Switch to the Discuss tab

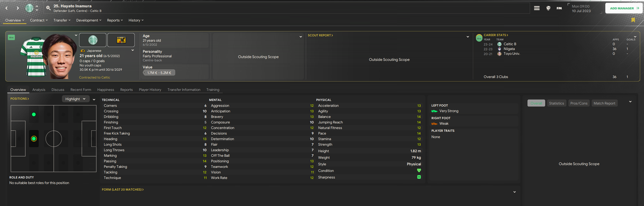pos(58,89)
